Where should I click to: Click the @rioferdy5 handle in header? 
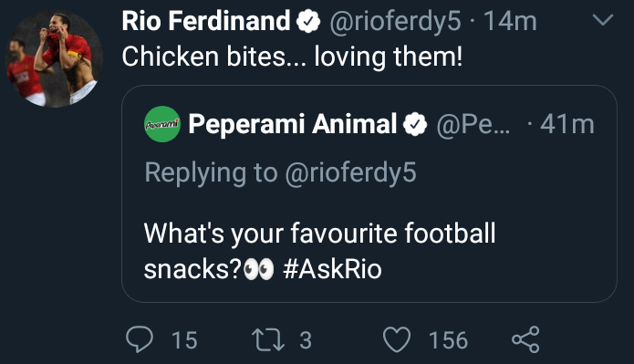[395, 21]
